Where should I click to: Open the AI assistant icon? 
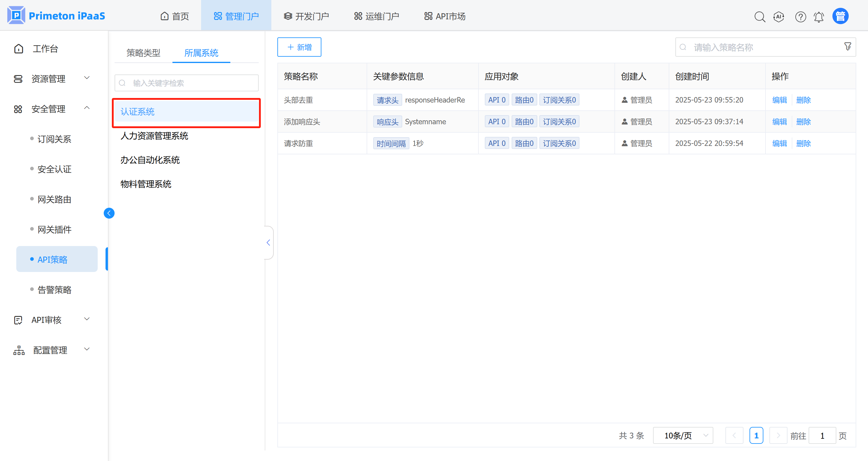[779, 17]
